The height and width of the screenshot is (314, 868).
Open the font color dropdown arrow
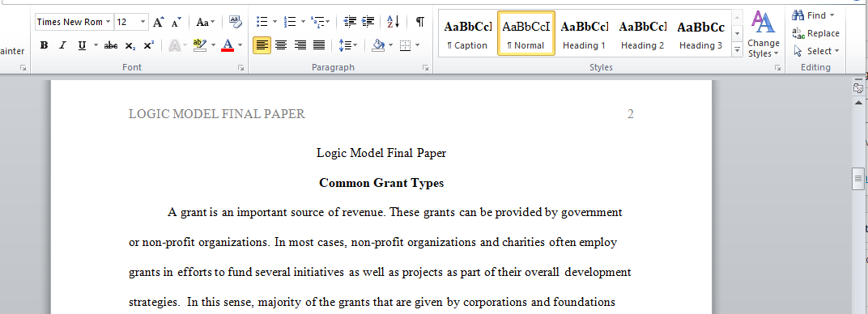(240, 45)
